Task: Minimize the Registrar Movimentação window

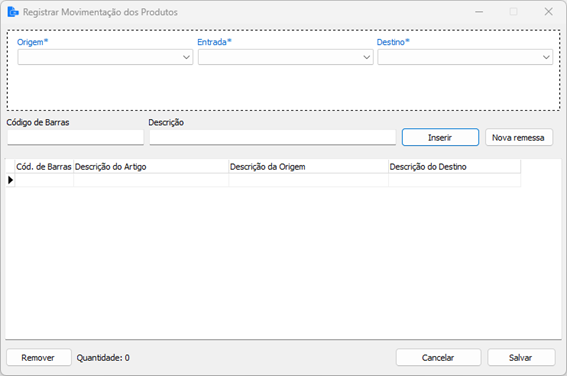Action: tap(479, 12)
